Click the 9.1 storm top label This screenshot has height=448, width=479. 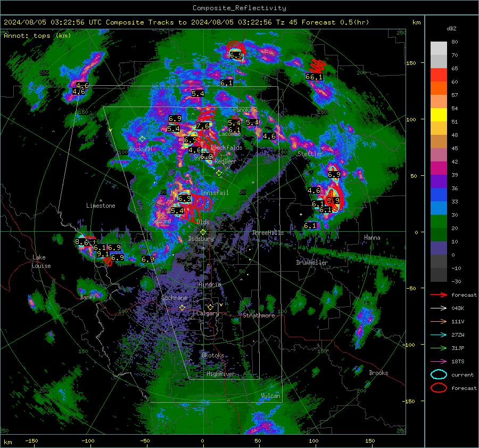[103, 254]
